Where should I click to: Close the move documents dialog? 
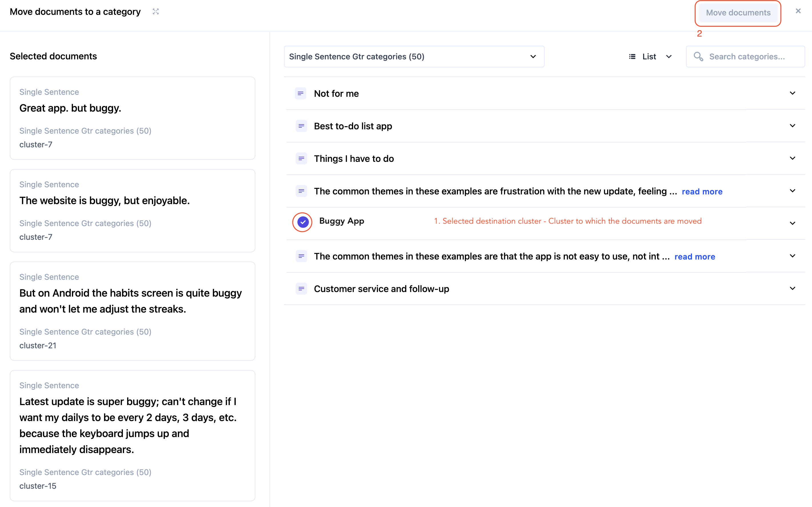[798, 11]
